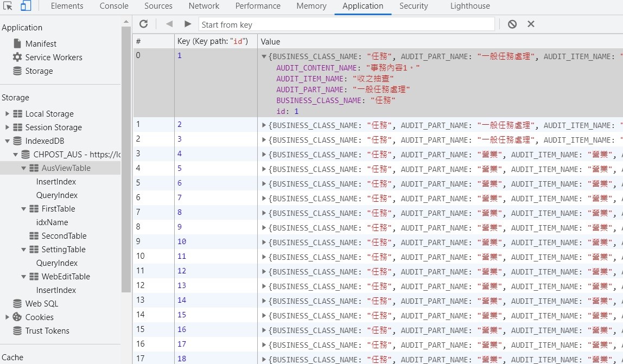Click the clear object store icon
Viewport: 623px width, 364px height.
(512, 24)
